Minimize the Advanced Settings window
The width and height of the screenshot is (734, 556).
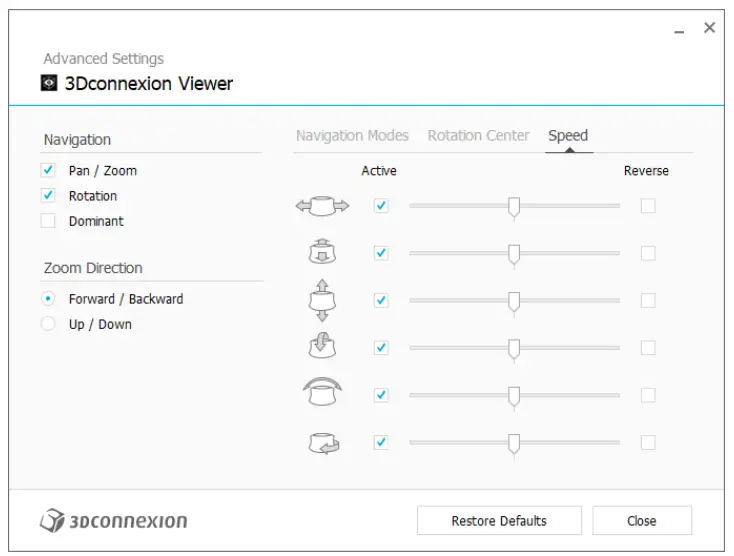680,30
